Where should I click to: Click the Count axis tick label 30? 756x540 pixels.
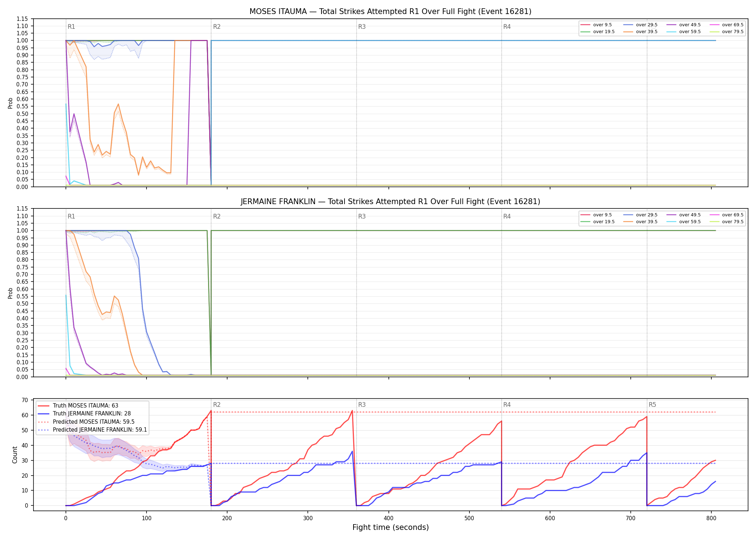pyautogui.click(x=25, y=460)
